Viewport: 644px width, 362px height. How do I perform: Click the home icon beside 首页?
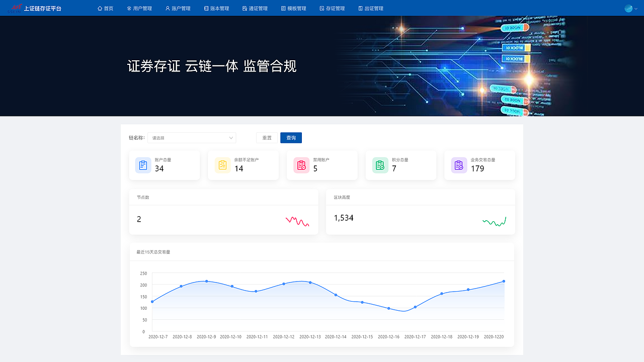(100, 9)
